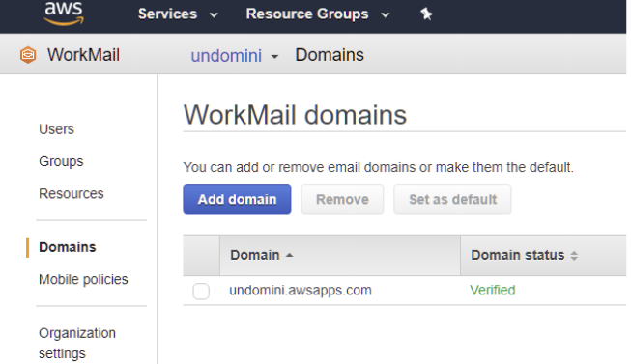The width and height of the screenshot is (631, 364).
Task: Select Domains in sidebar
Action: 68,247
